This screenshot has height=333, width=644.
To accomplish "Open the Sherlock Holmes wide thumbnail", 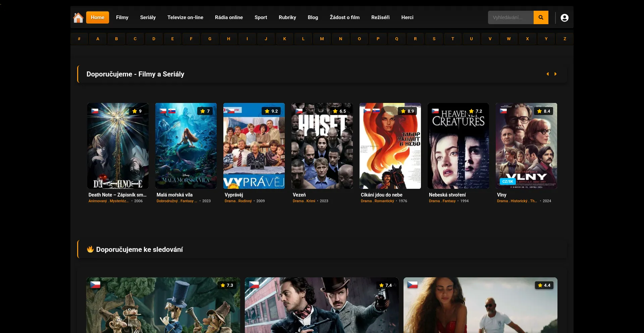I will (322, 305).
